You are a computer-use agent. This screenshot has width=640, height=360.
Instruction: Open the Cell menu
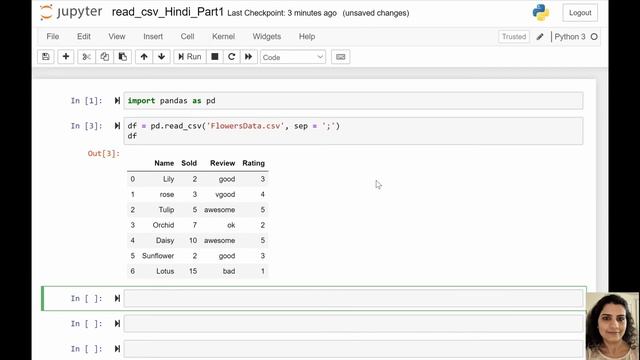[187, 36]
